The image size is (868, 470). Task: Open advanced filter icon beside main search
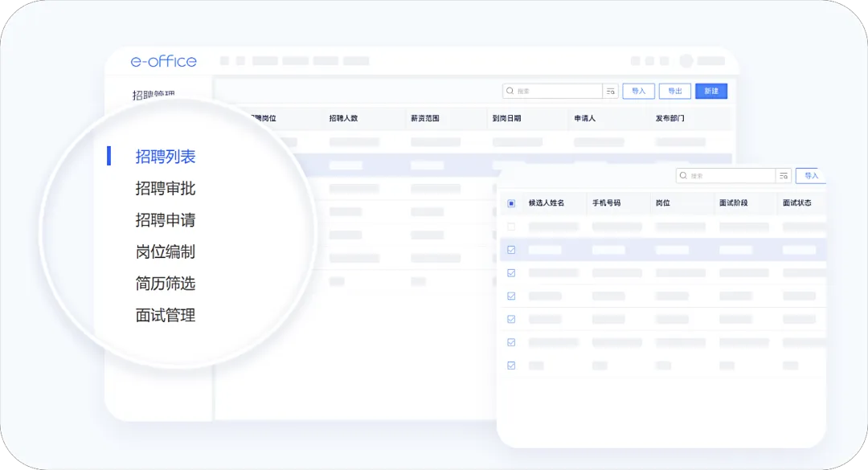click(x=610, y=92)
